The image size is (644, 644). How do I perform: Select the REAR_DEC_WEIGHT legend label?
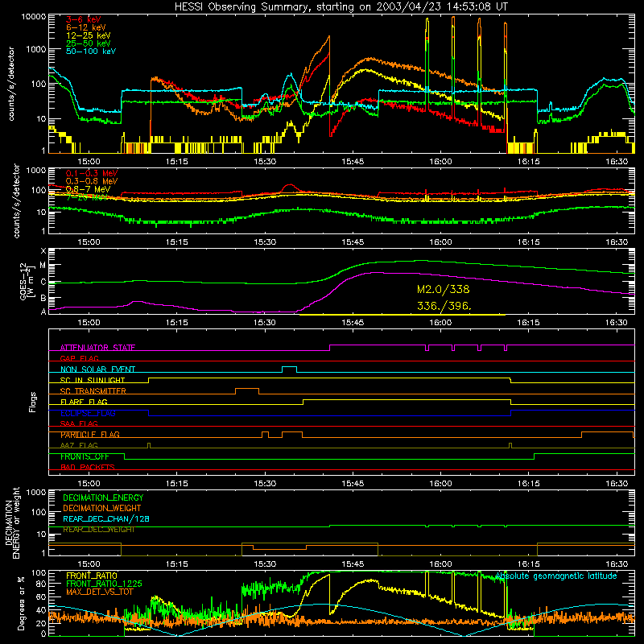coord(98,530)
